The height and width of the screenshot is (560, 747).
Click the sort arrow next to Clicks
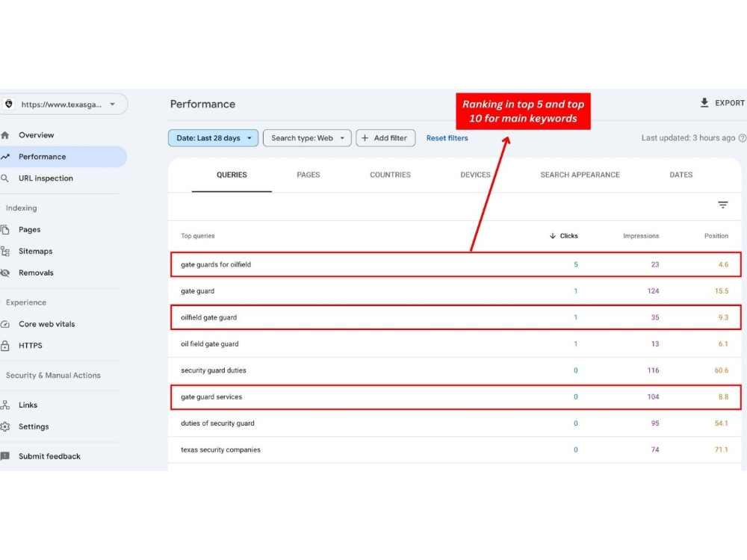[x=553, y=236]
